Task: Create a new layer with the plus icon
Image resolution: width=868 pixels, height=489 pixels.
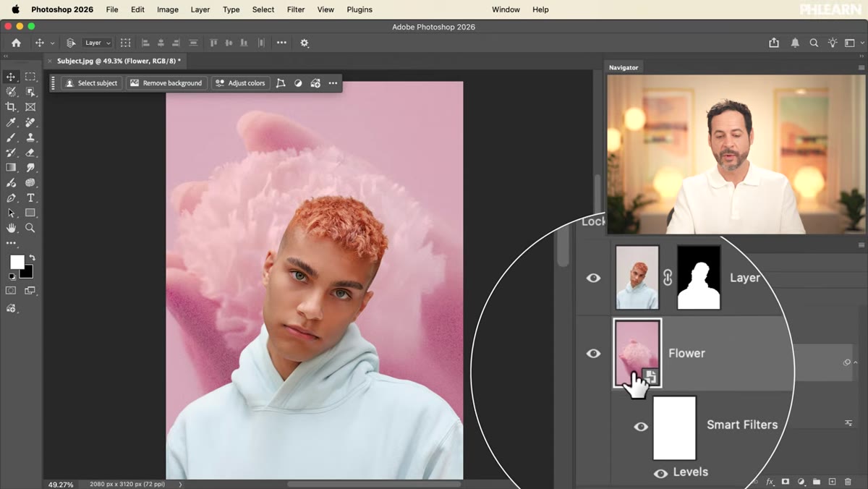Action: [x=832, y=482]
